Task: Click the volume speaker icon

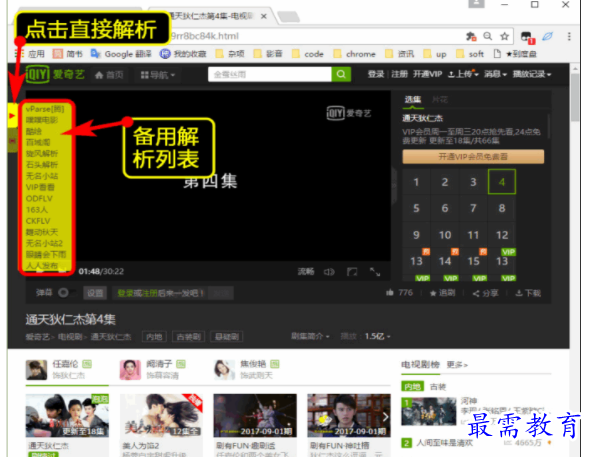Action: (x=329, y=271)
